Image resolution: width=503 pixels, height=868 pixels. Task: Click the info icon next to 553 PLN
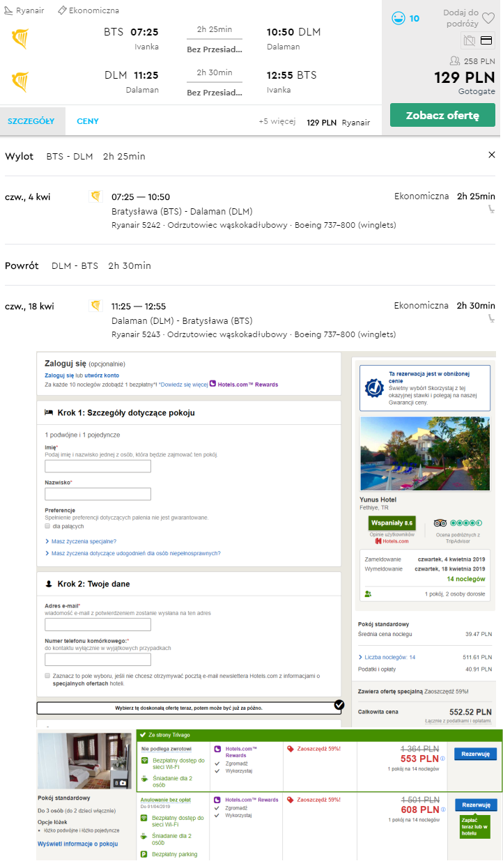tap(442, 759)
